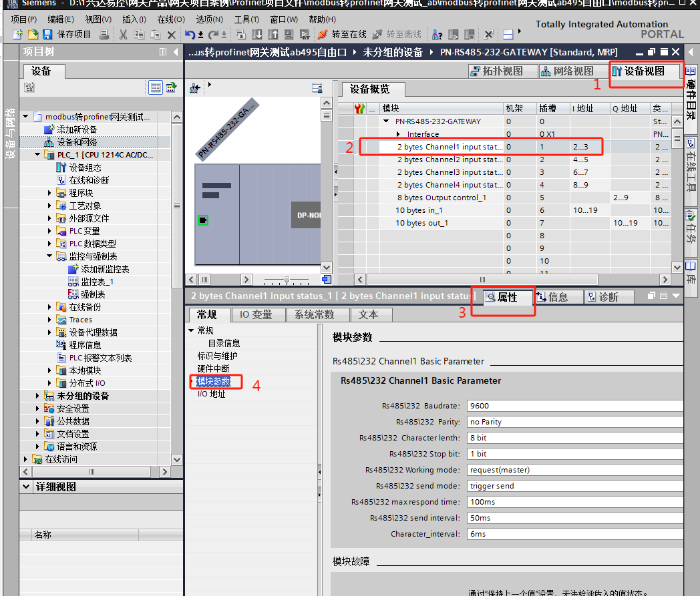
Task: Switch to 拓扑视图 topology view tab
Action: coord(502,71)
